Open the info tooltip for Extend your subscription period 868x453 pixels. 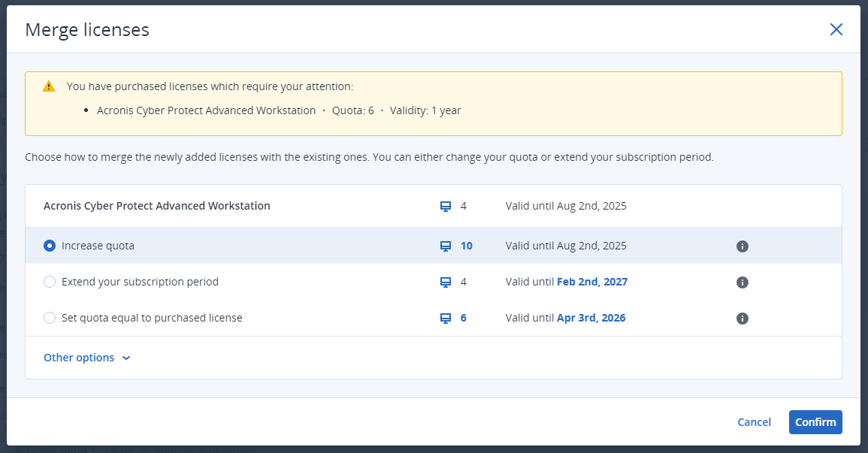[x=742, y=282]
